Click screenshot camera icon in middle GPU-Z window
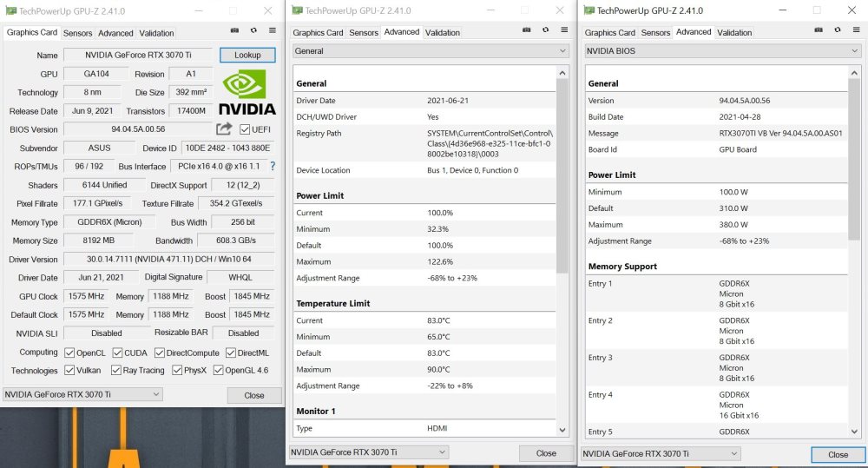 (x=527, y=30)
